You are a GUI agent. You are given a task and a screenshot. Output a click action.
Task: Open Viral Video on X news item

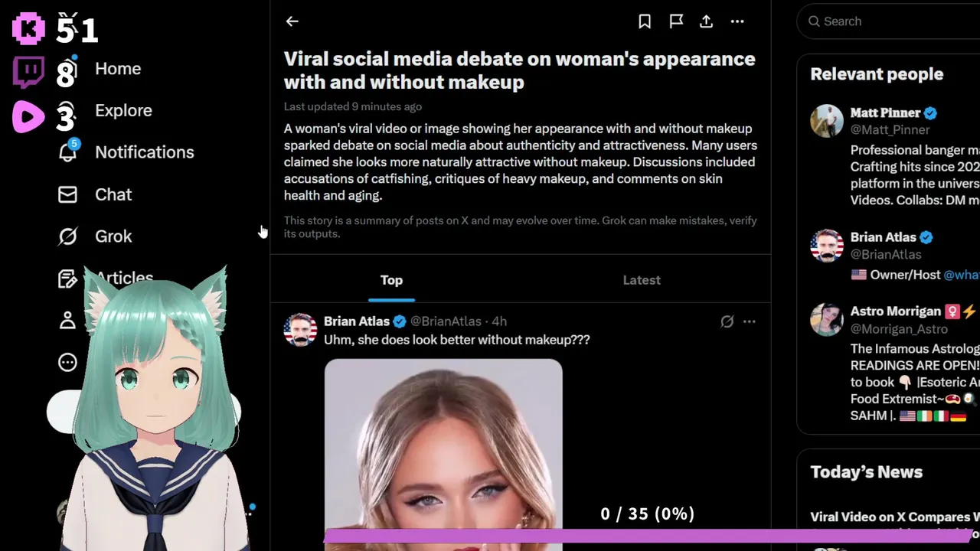894,517
